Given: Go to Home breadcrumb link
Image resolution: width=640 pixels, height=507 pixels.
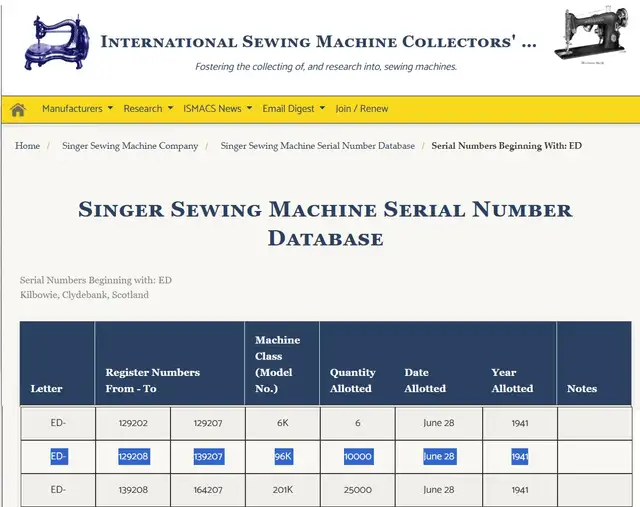Looking at the screenshot, I should [27, 146].
